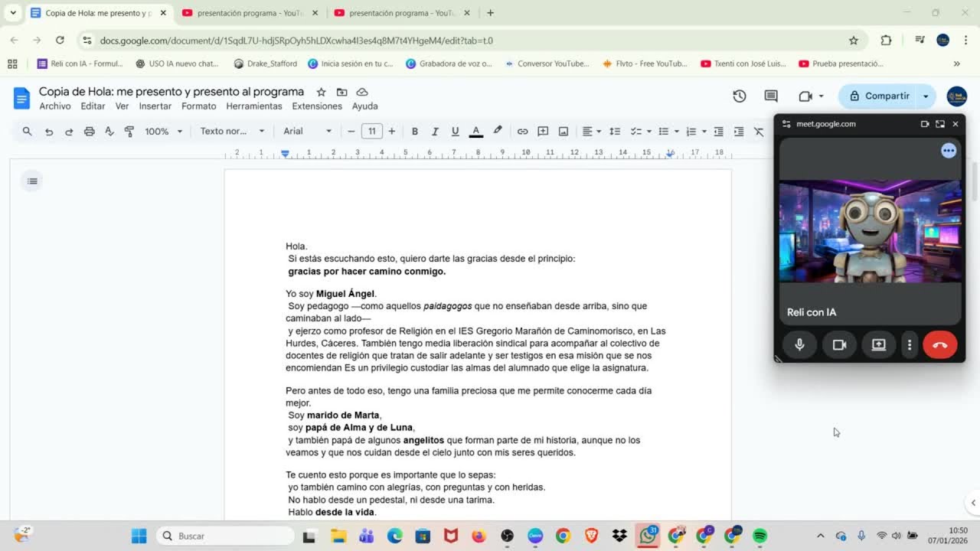Open the checklist menu arrow
Viewport: 980px width, 551px height.
coord(649,132)
